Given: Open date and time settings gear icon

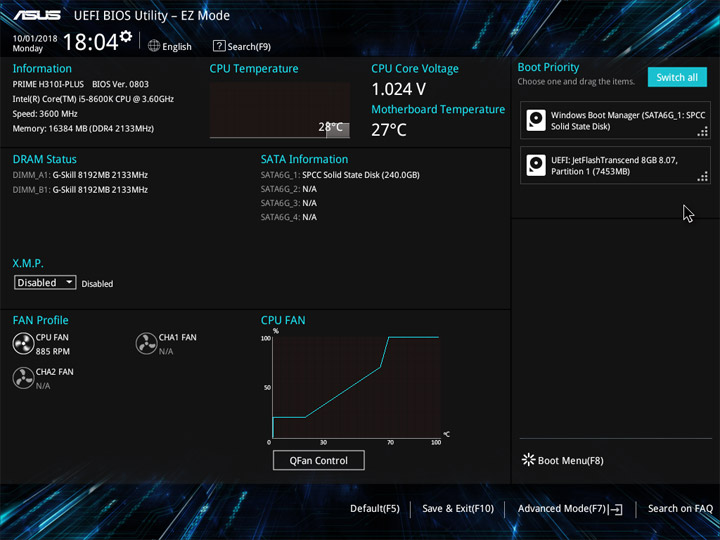Looking at the screenshot, I should tap(126, 36).
